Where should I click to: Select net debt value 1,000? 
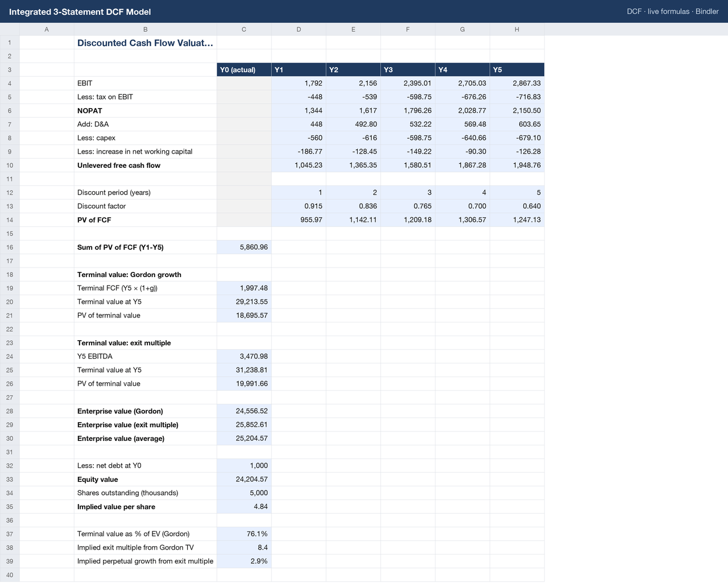(244, 466)
